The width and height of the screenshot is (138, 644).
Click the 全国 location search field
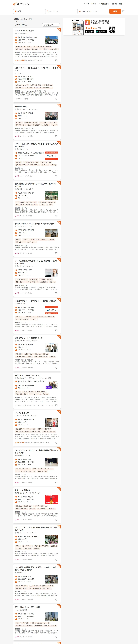click(29, 11)
